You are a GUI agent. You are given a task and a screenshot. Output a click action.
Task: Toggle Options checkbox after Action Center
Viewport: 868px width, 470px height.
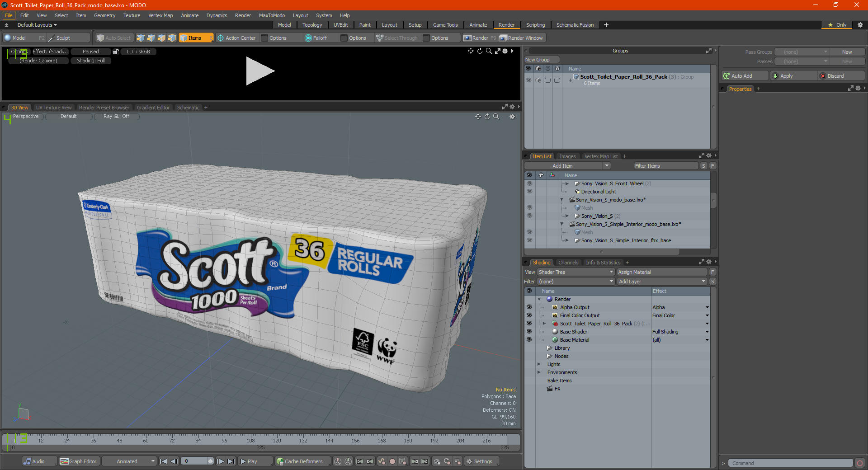265,38
